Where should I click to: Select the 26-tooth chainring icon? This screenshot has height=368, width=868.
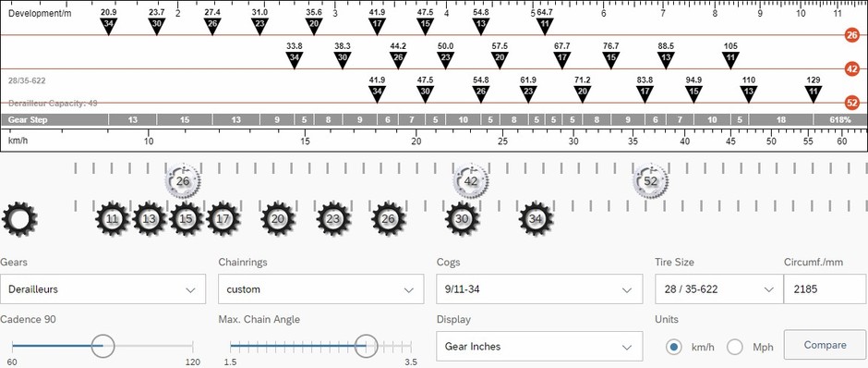[183, 181]
